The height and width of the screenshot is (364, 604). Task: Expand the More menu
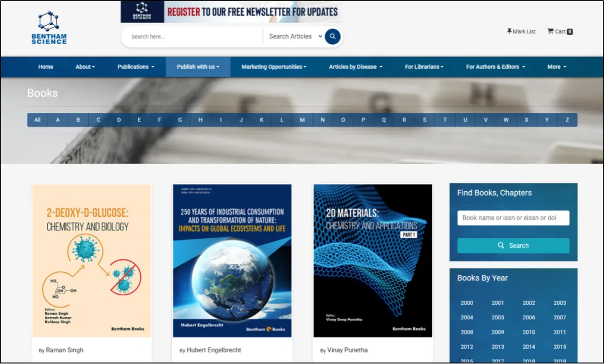click(x=556, y=67)
